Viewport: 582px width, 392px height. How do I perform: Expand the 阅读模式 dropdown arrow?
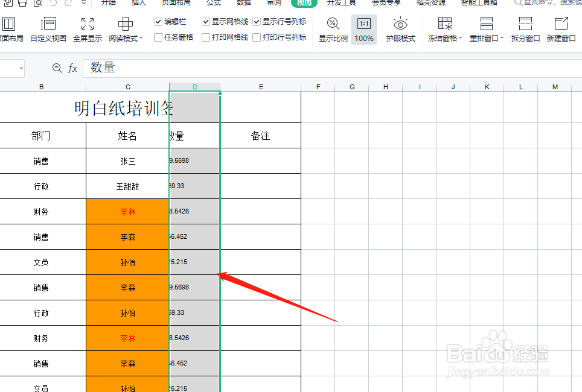tap(141, 38)
